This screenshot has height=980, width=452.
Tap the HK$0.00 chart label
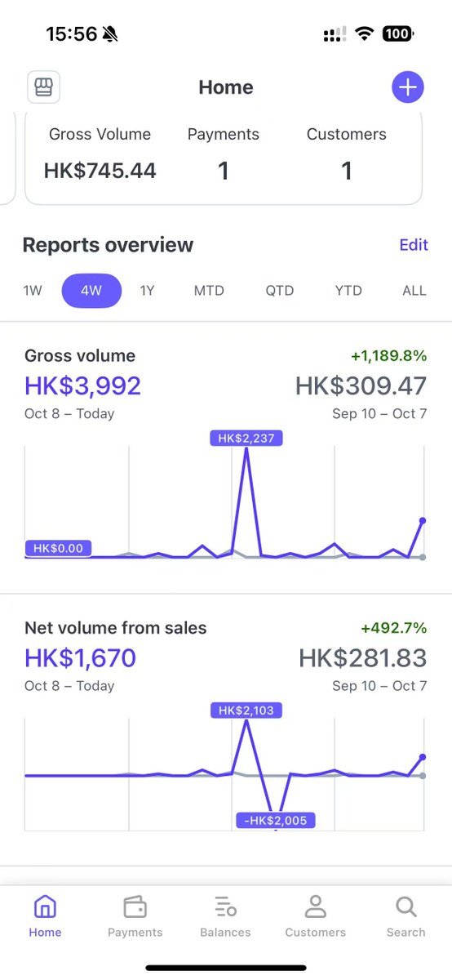point(59,548)
